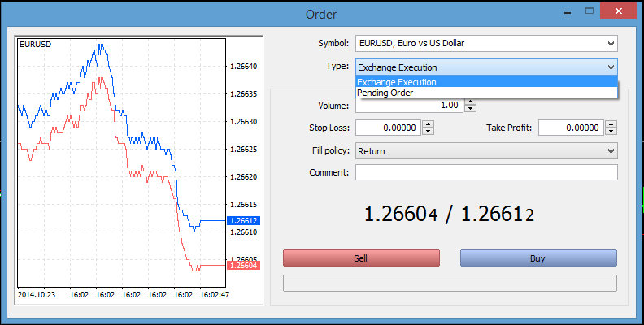
Task: Click the 1.26640 price axis label
Action: pos(244,67)
